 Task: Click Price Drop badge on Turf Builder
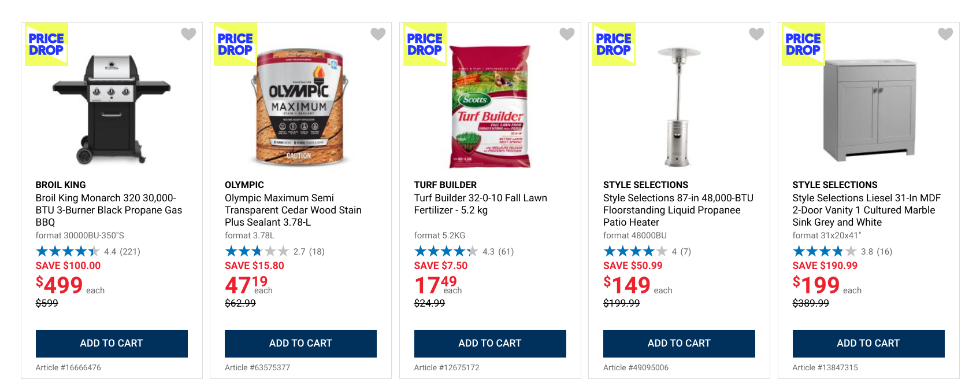(425, 44)
